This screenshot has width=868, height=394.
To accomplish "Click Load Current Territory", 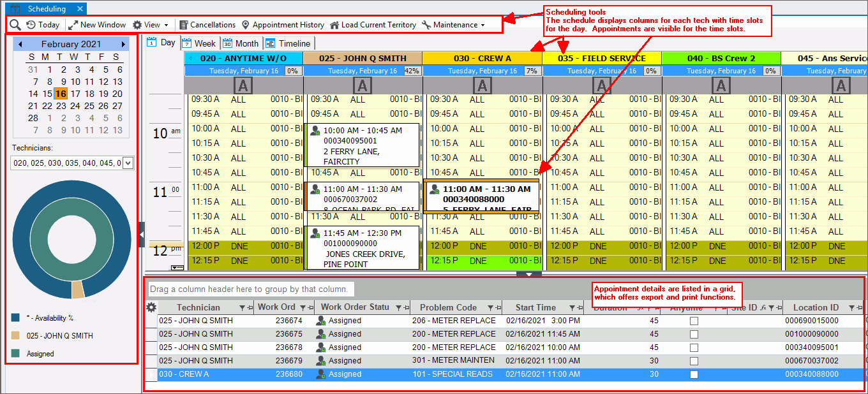I will (373, 25).
